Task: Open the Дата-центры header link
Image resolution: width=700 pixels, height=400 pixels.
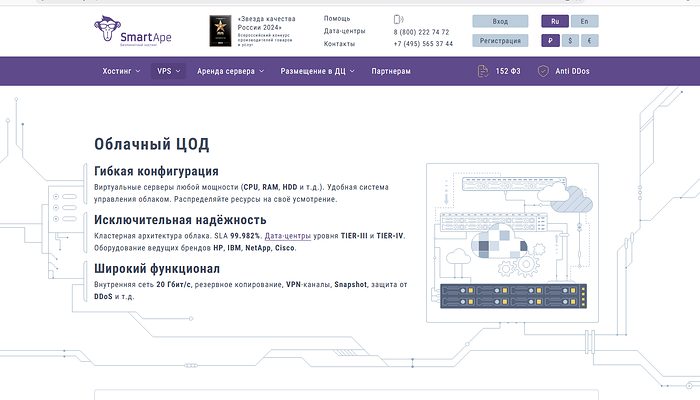Action: (x=345, y=31)
